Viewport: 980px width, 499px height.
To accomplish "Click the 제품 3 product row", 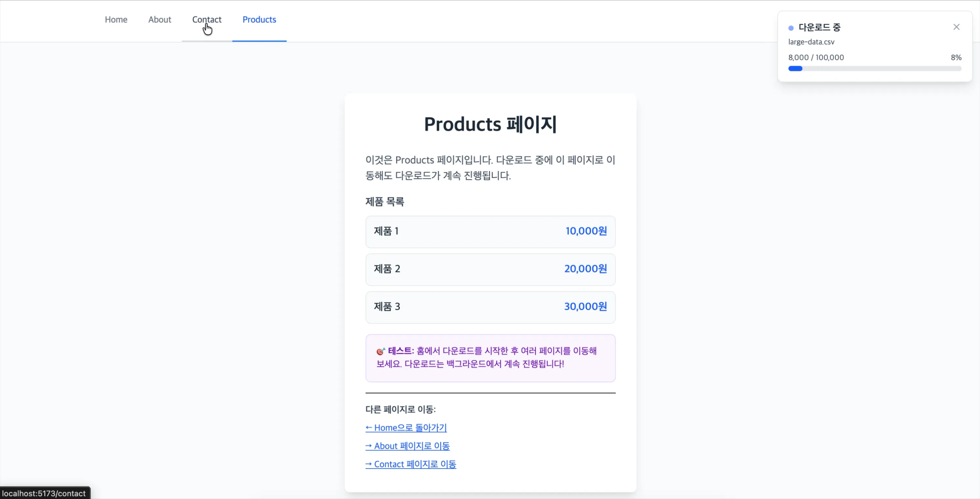I will [490, 307].
